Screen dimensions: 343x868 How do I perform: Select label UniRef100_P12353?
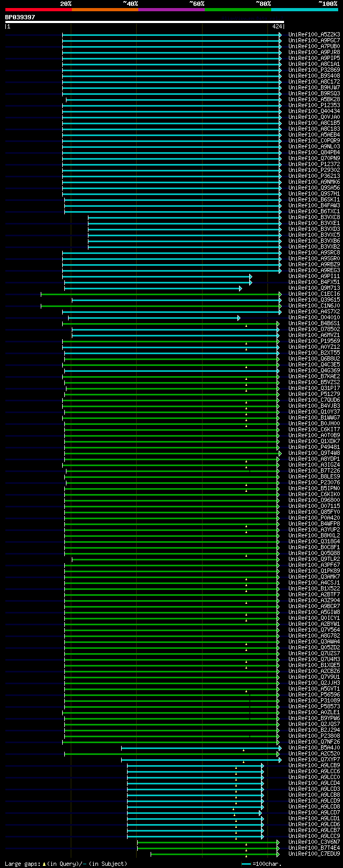point(314,106)
